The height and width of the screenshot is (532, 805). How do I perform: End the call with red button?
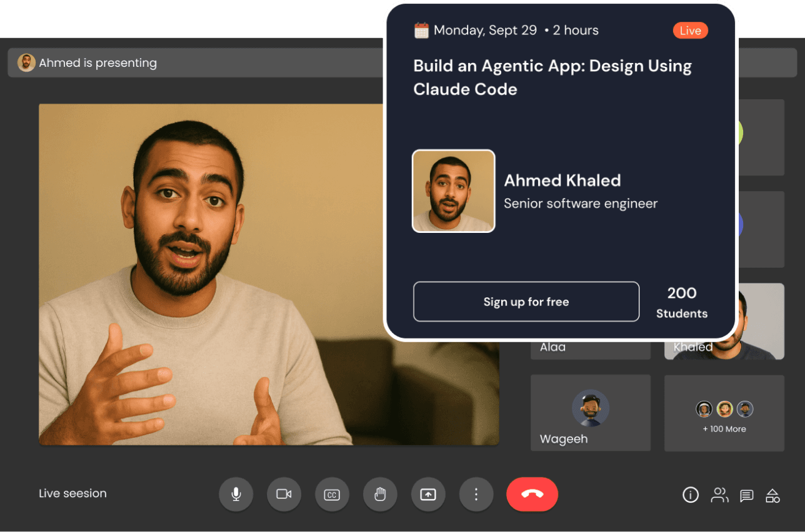click(x=532, y=495)
